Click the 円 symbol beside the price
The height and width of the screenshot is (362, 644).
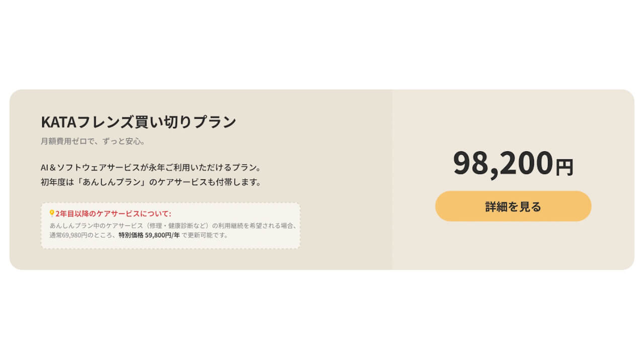(x=564, y=167)
